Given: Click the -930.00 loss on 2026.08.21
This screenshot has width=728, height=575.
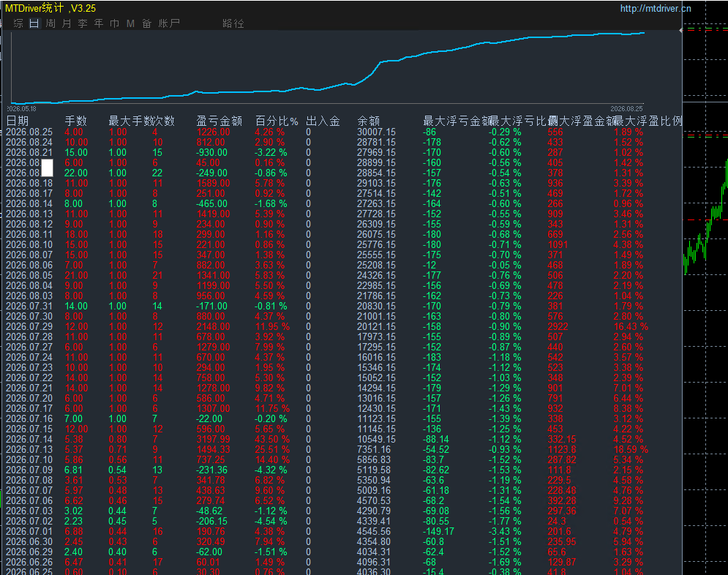Looking at the screenshot, I should pos(211,153).
